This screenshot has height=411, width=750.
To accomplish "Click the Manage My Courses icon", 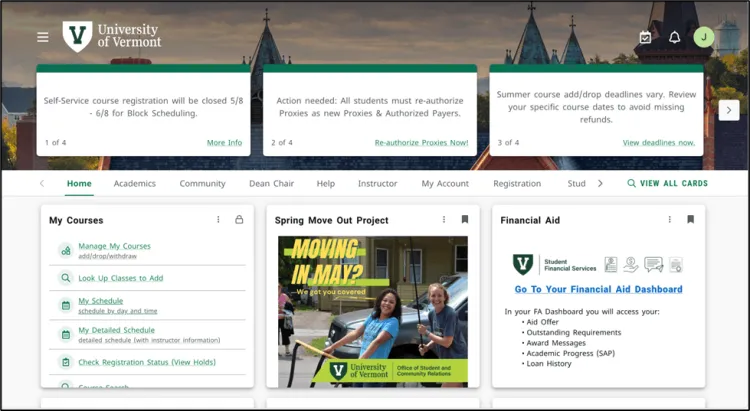I will tap(66, 250).
